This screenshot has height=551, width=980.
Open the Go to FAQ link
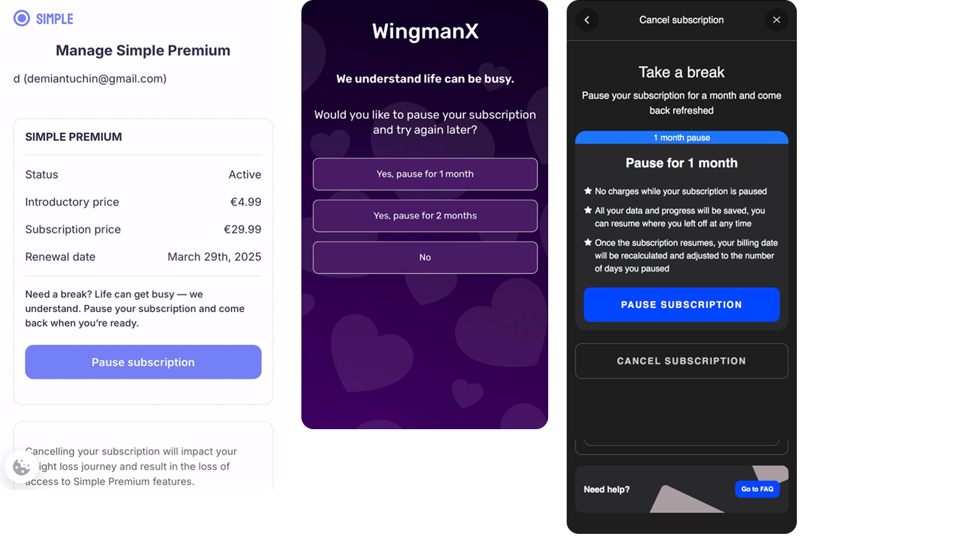(757, 489)
